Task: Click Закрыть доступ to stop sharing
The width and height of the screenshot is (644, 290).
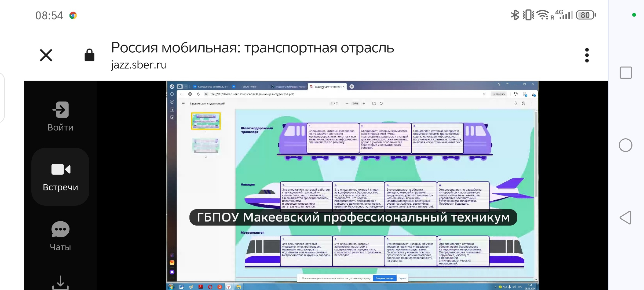Action: coord(385,278)
